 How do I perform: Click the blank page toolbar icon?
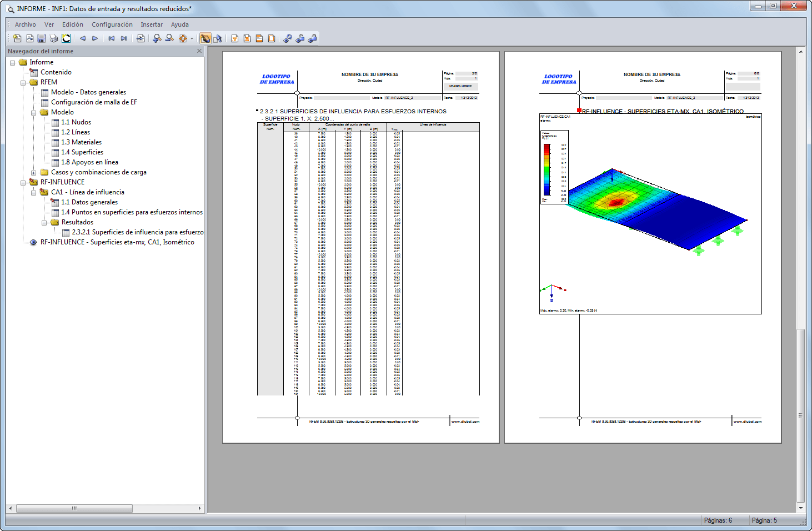pos(272,38)
